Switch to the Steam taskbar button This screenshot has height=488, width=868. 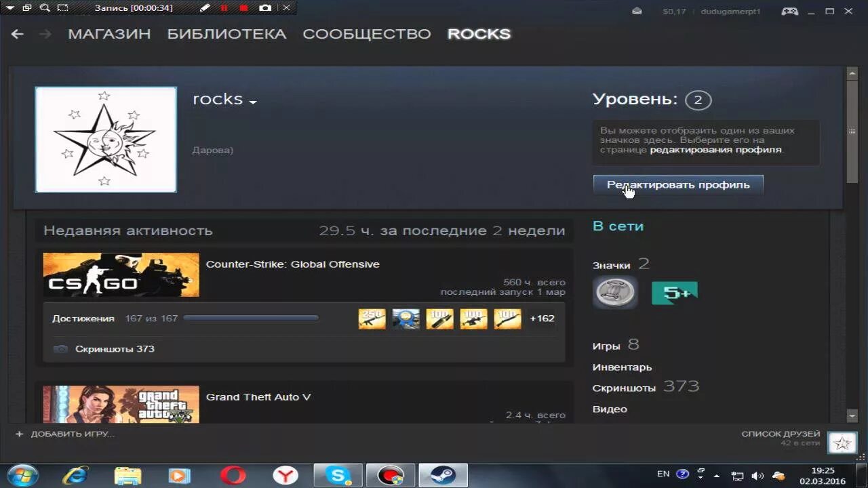tap(443, 475)
